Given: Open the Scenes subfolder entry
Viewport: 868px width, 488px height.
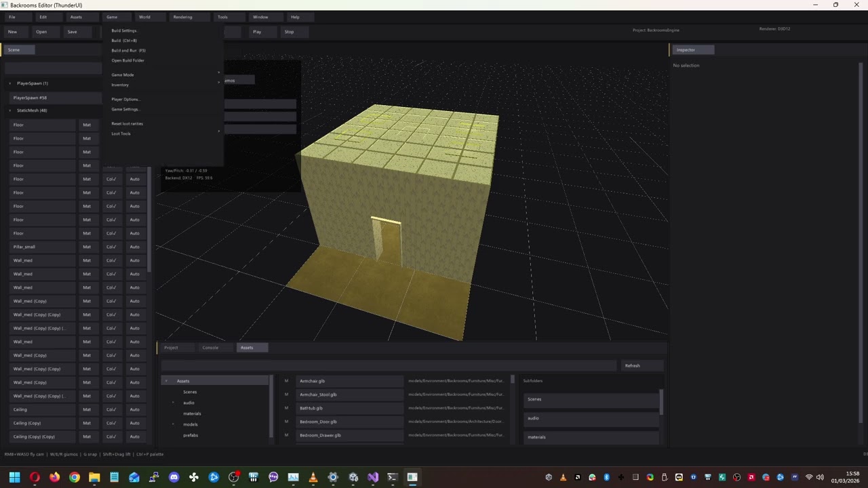Looking at the screenshot, I should tap(591, 399).
